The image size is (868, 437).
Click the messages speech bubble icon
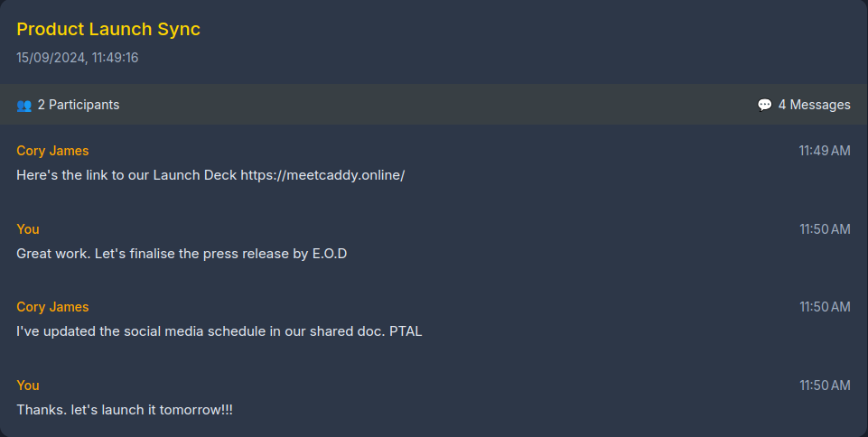pos(764,105)
